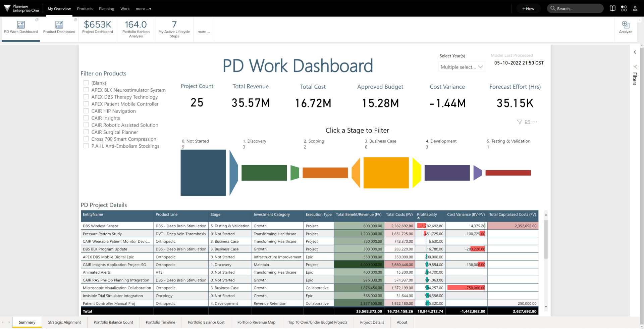
Task: Select the DBS Wireless Sensor row
Action: point(310,226)
